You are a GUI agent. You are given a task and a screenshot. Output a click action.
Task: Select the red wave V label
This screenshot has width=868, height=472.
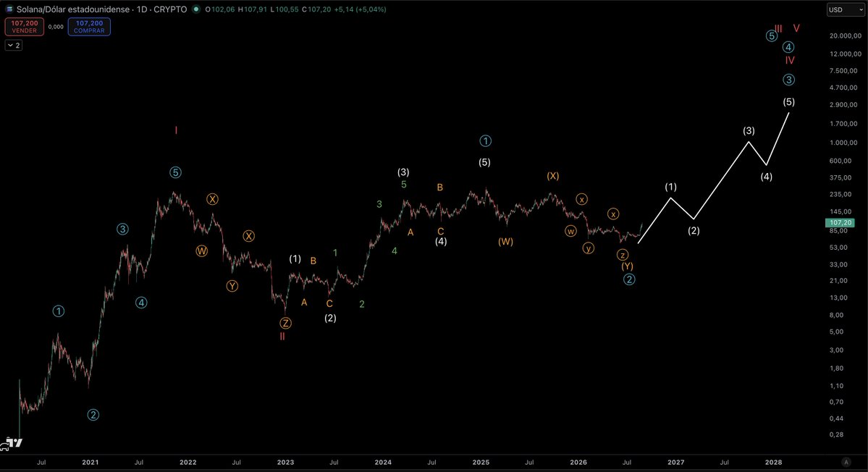click(x=796, y=28)
